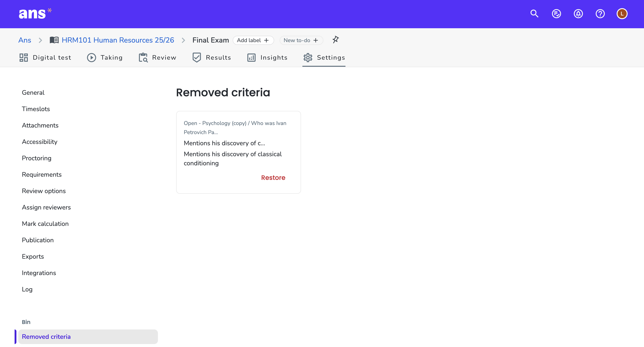
Task: Open Review options settings section
Action: (44, 191)
